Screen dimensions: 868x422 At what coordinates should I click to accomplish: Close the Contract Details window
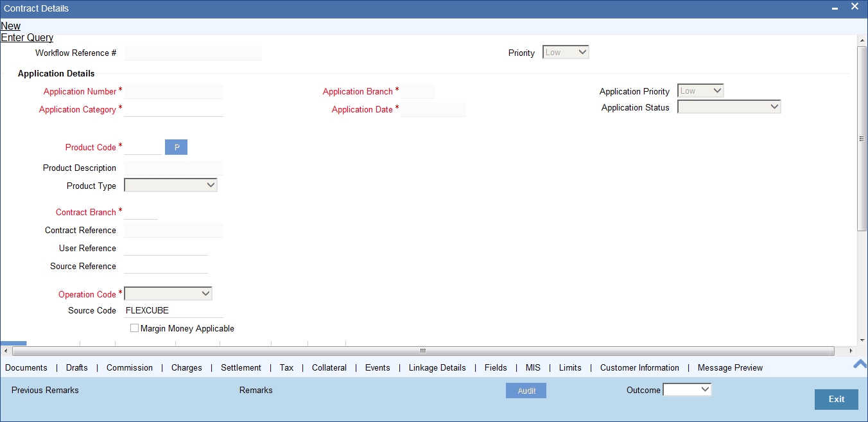point(855,7)
